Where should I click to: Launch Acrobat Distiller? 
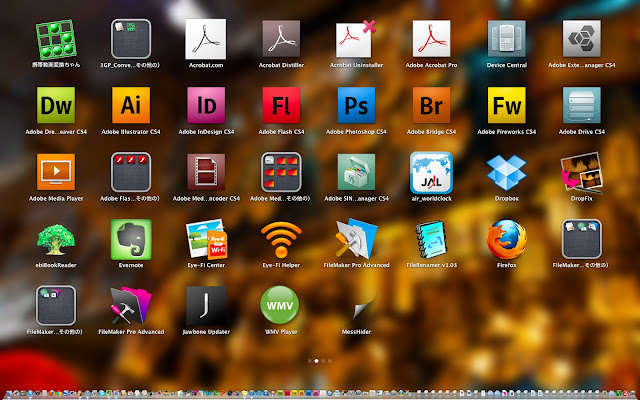point(281,39)
